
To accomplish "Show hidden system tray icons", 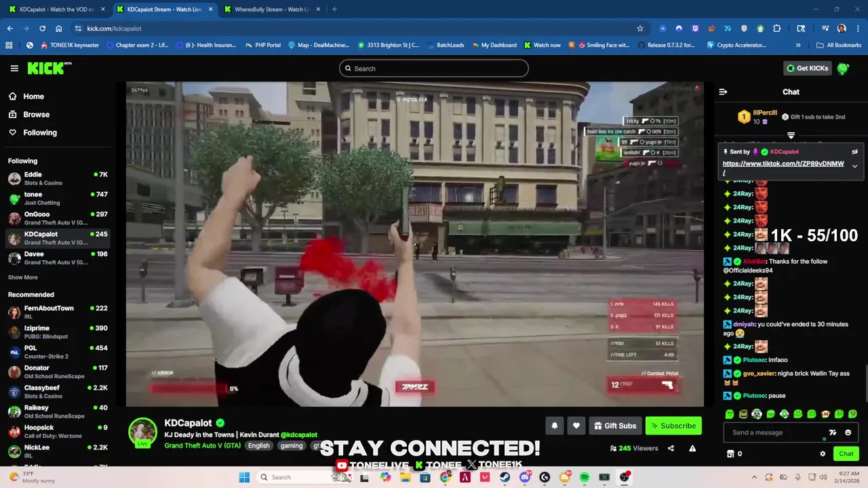I will [754, 477].
